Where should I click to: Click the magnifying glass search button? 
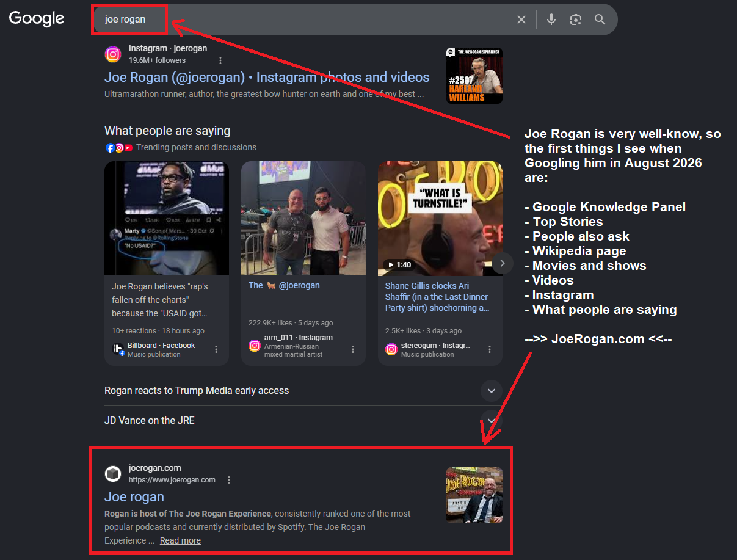point(600,20)
